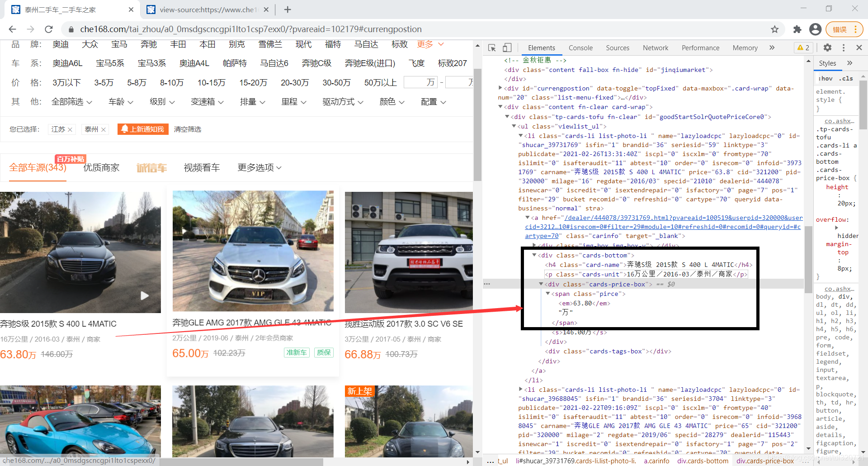The image size is (868, 466).
Task: Click the browser back arrow
Action: 12,29
